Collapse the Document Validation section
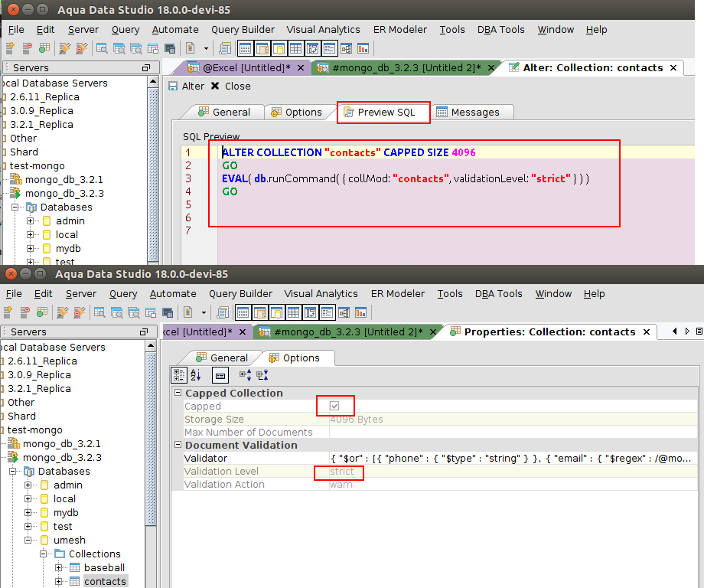Viewport: 704px width, 588px height. [x=178, y=445]
